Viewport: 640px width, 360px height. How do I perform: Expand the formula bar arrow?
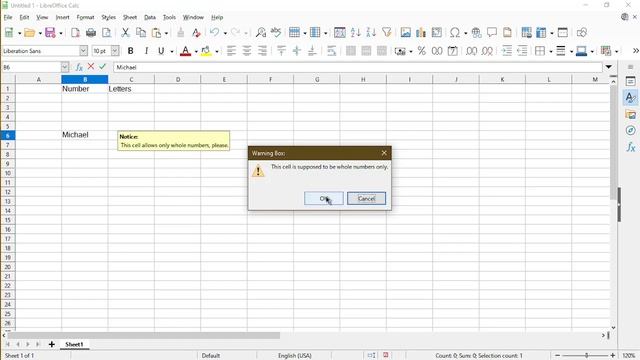[x=609, y=67]
